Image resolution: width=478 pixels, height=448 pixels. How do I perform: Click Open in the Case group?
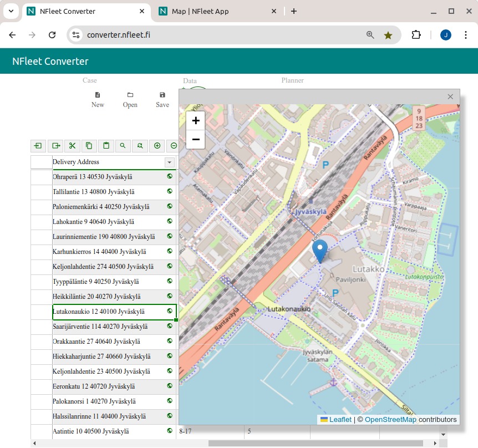[x=130, y=100]
